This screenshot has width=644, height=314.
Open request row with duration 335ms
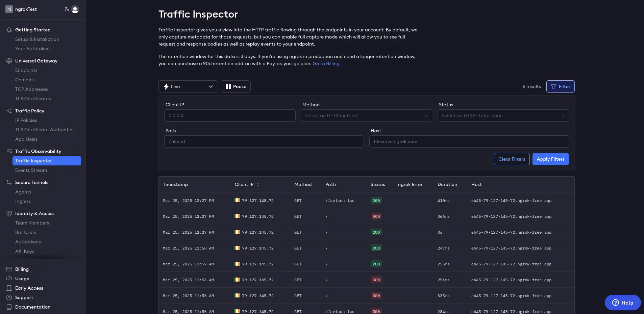tap(367, 296)
